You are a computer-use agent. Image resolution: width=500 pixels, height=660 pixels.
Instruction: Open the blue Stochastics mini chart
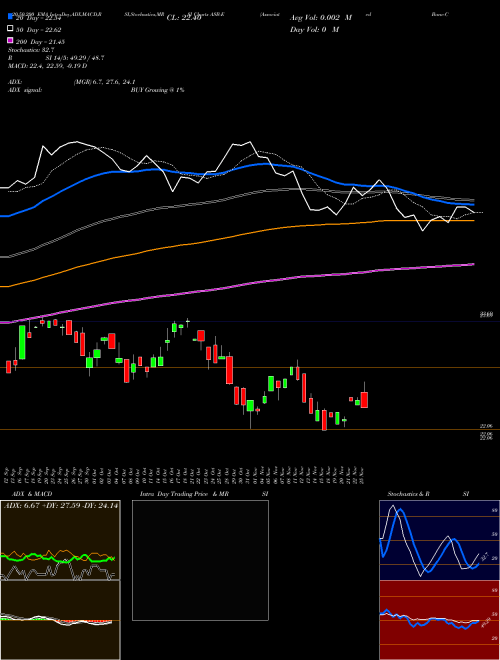click(x=439, y=540)
